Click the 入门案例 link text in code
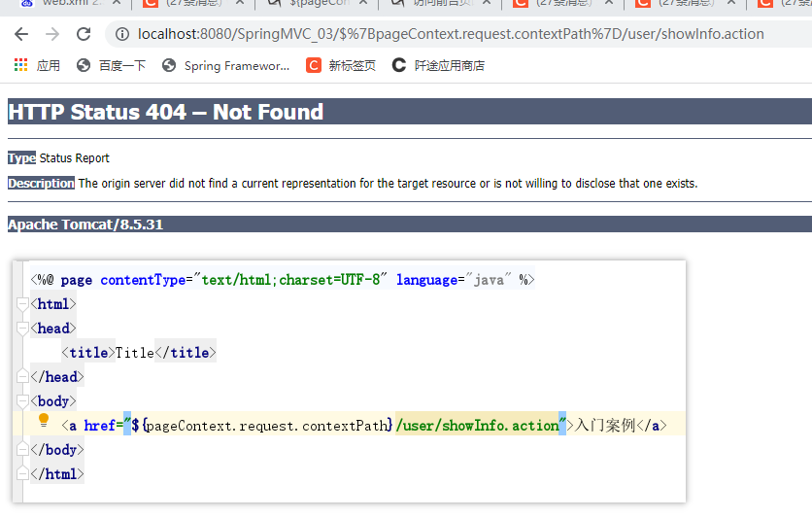 tap(605, 426)
